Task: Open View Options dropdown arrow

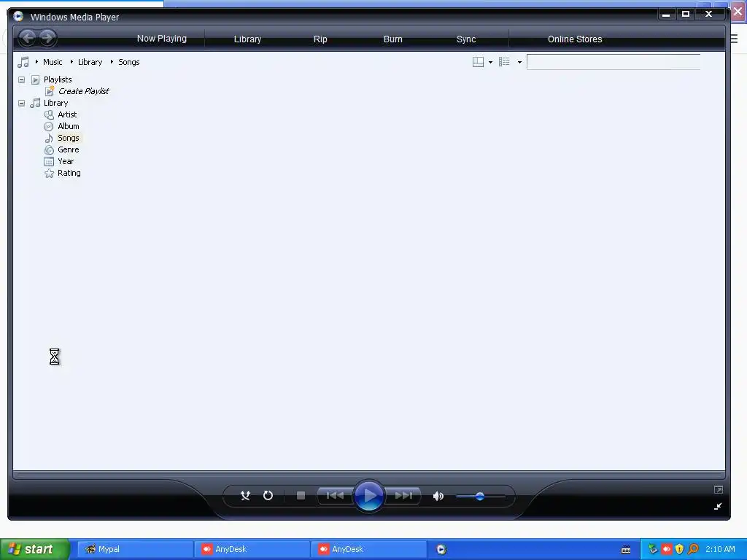Action: click(519, 62)
